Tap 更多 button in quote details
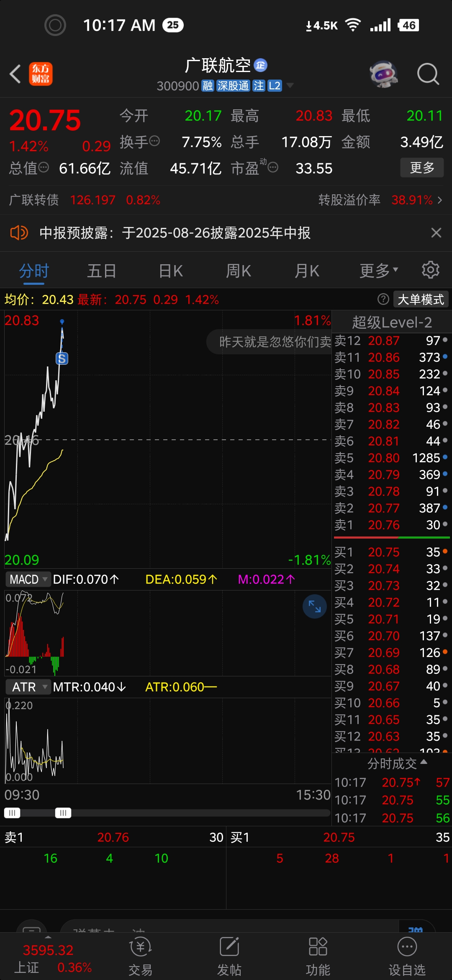Image resolution: width=452 pixels, height=980 pixels. click(422, 168)
